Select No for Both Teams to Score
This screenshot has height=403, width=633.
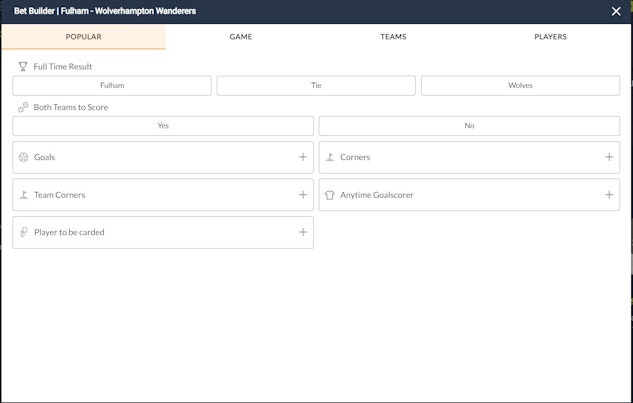tap(469, 126)
